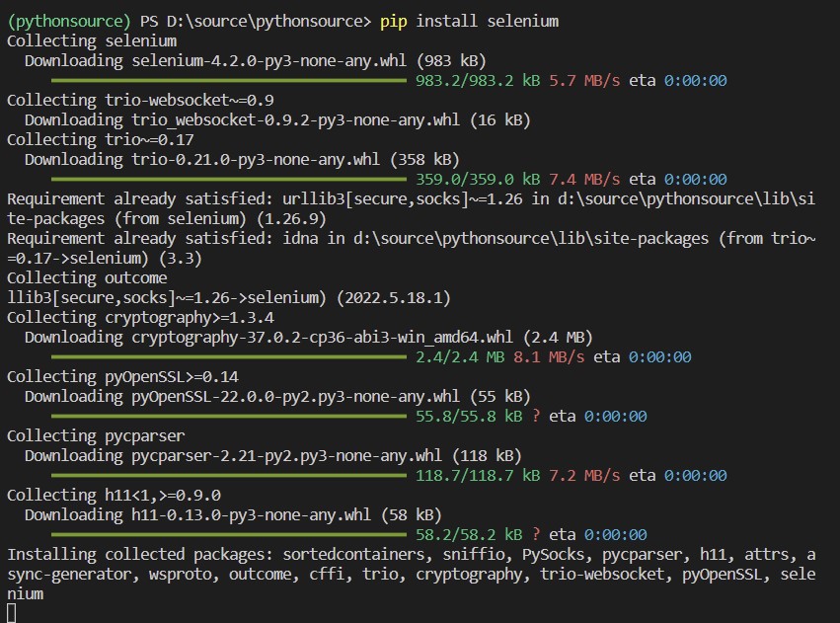Screen dimensions: 840x623
Task: Click 'Installing collected packages:' text
Action: pos(140,555)
